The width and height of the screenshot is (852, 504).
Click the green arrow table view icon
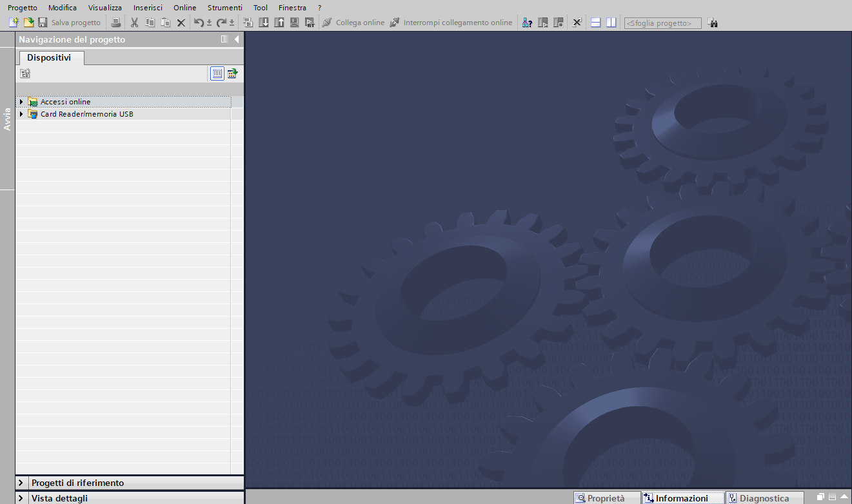tap(233, 73)
